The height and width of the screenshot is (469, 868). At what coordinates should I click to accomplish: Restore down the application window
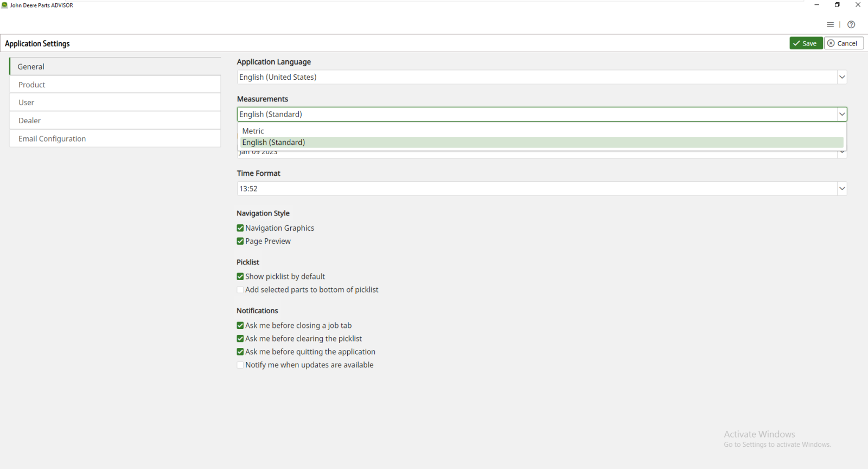click(x=837, y=5)
